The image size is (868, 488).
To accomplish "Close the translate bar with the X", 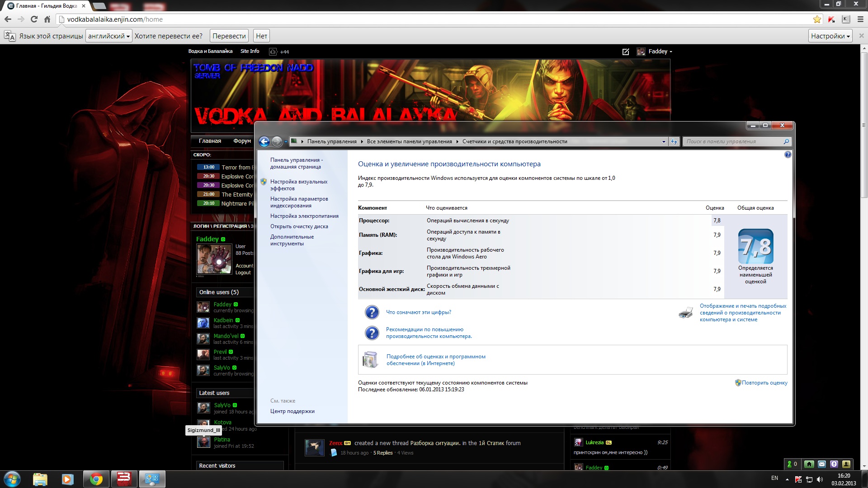I will coord(861,36).
